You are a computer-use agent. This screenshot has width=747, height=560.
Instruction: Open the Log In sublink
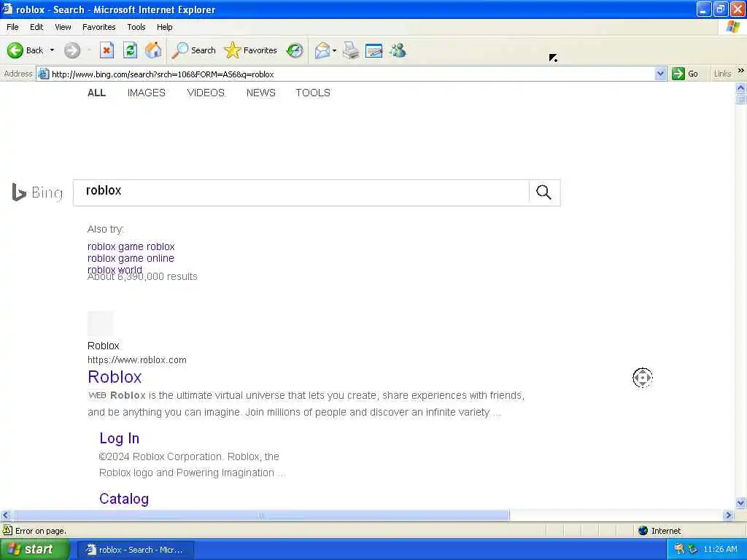119,438
